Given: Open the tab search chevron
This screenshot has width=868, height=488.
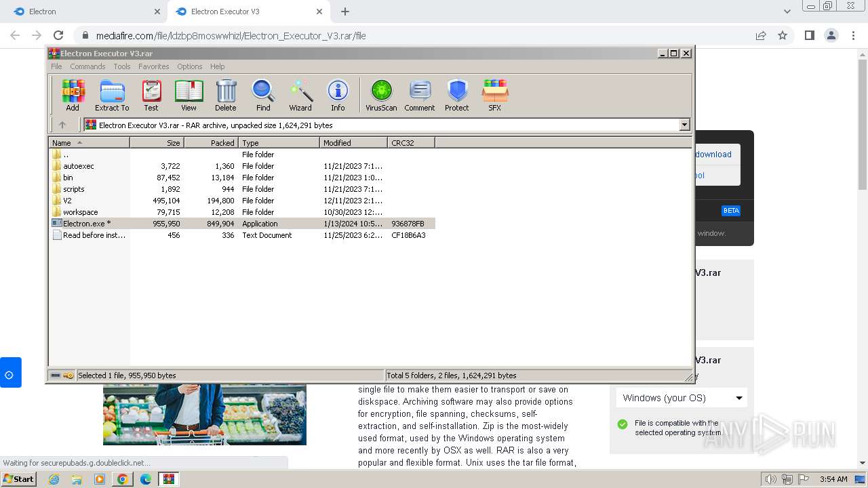Looking at the screenshot, I should 787,12.
